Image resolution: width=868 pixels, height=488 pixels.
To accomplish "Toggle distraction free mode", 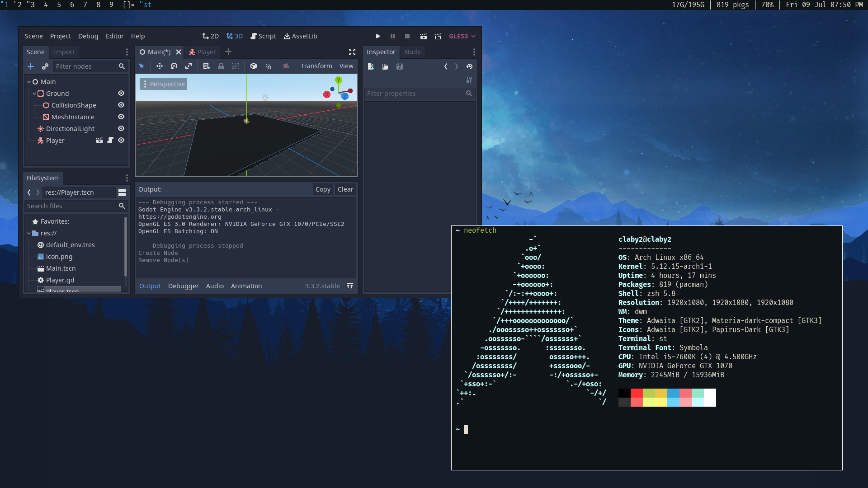I will pyautogui.click(x=352, y=52).
